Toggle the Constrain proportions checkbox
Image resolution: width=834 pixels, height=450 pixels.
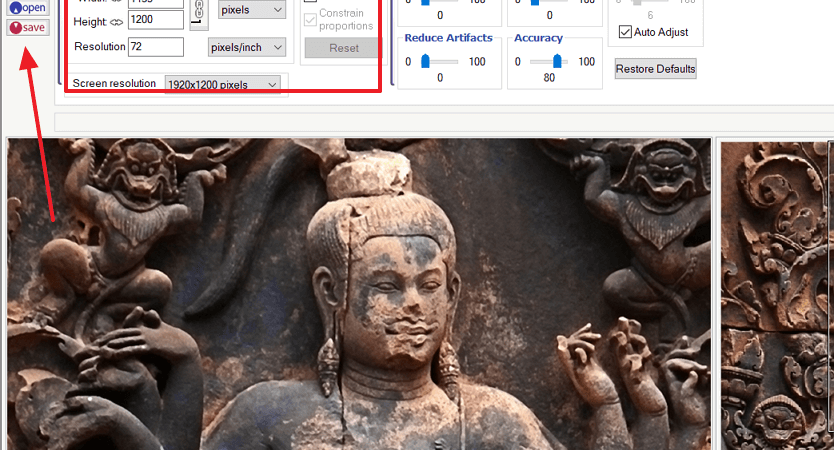pyautogui.click(x=311, y=20)
